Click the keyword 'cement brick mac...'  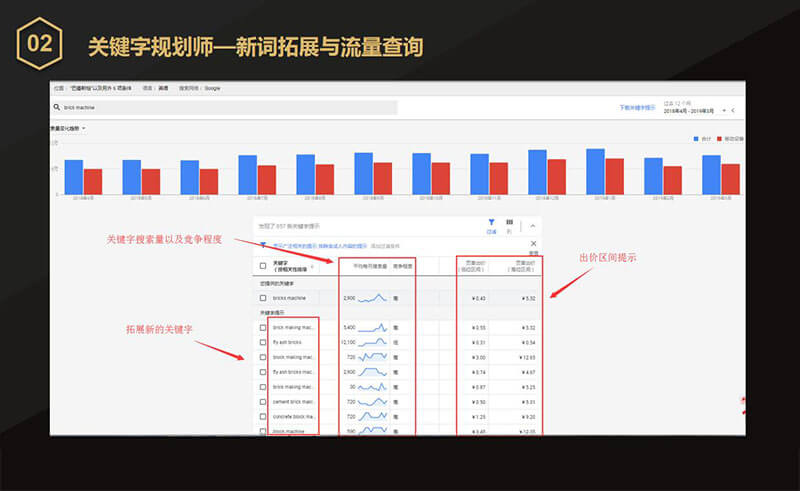(293, 402)
